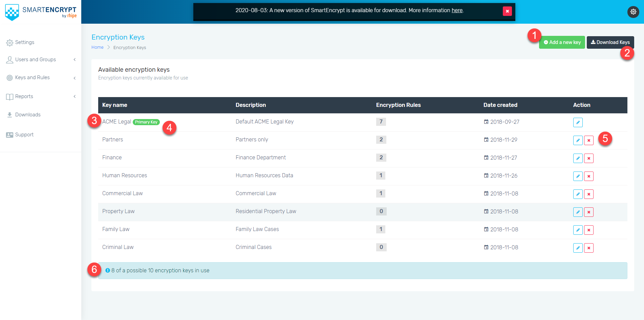
Task: Click the Partners rules count badge
Action: [381, 140]
